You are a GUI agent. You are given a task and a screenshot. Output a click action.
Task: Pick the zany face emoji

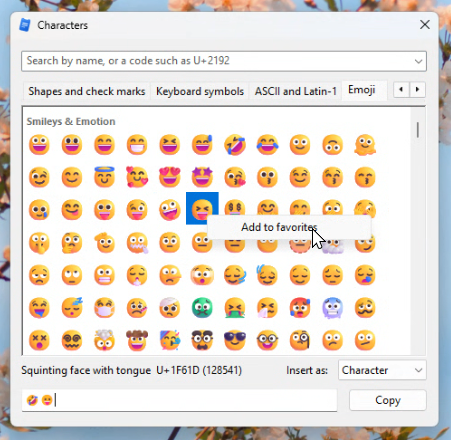[170, 209]
